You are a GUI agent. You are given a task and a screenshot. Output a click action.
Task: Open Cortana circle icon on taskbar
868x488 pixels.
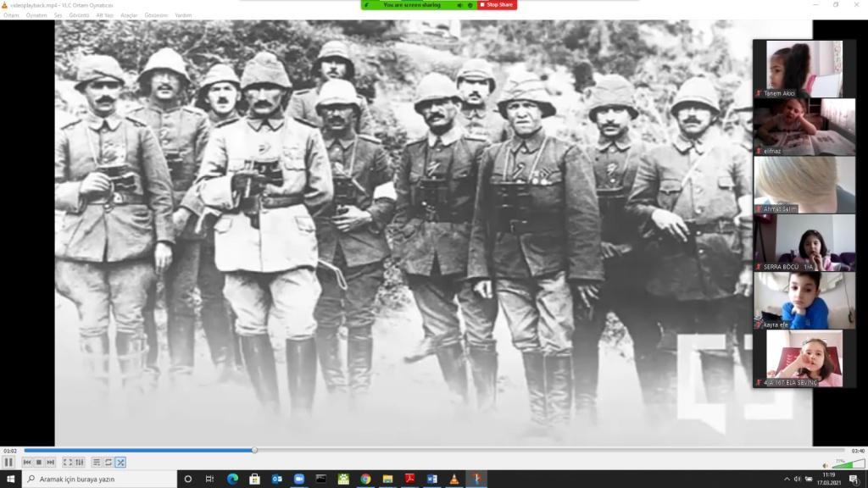tap(187, 479)
